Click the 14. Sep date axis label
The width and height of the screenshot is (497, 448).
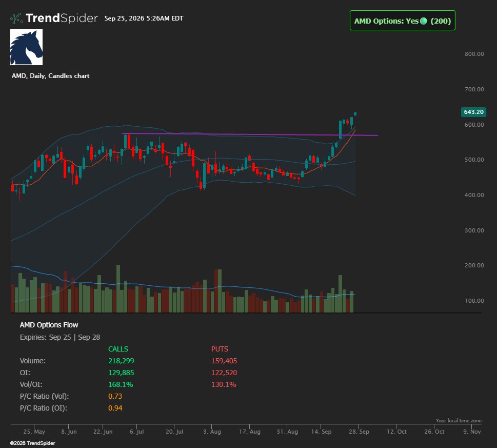321,432
